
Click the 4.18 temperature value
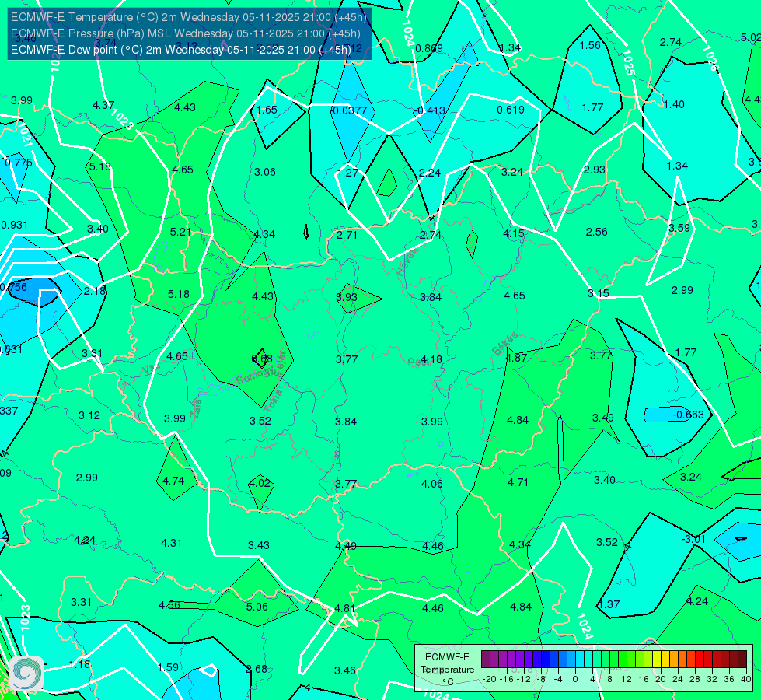431,360
